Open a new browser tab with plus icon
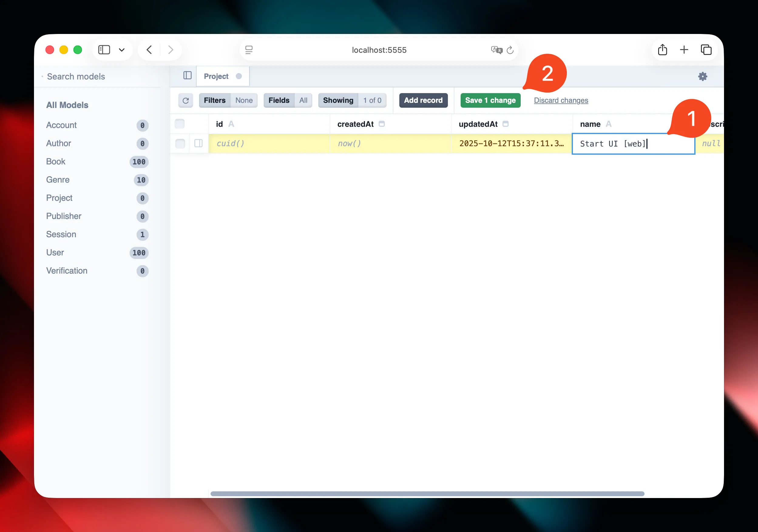The image size is (758, 532). point(684,49)
